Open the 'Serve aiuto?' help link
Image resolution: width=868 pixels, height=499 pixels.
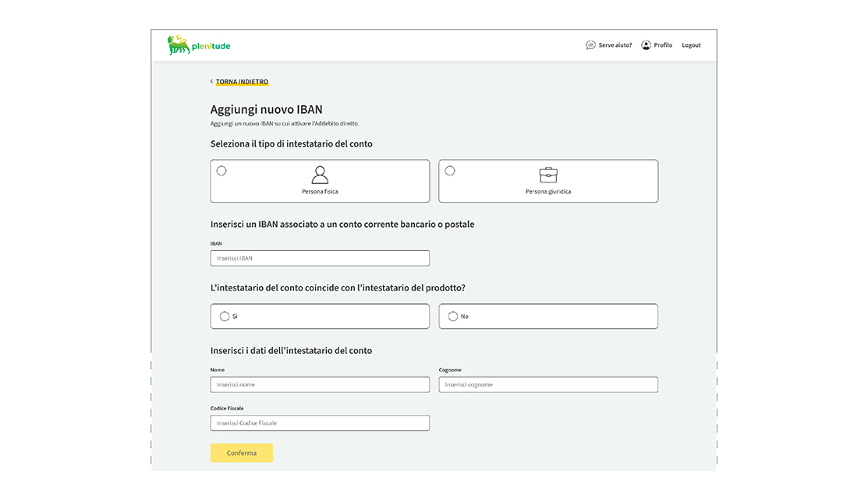(615, 45)
